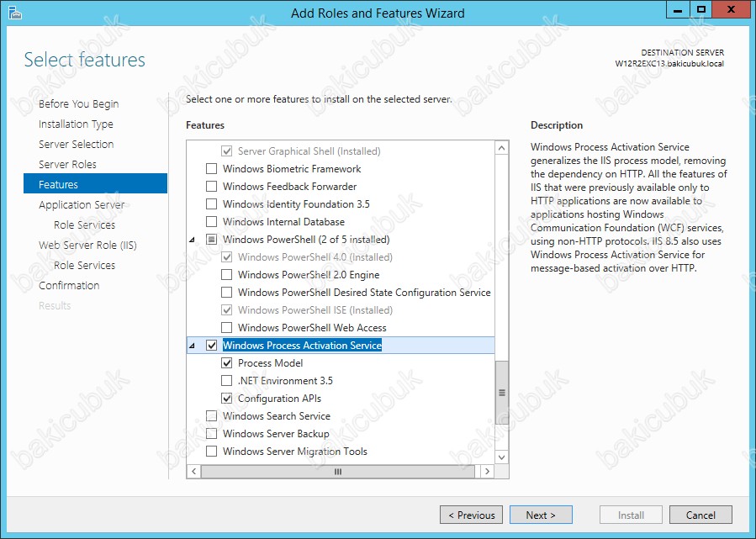Cancel the Add Roles wizard
This screenshot has height=539, width=756.
click(x=700, y=515)
